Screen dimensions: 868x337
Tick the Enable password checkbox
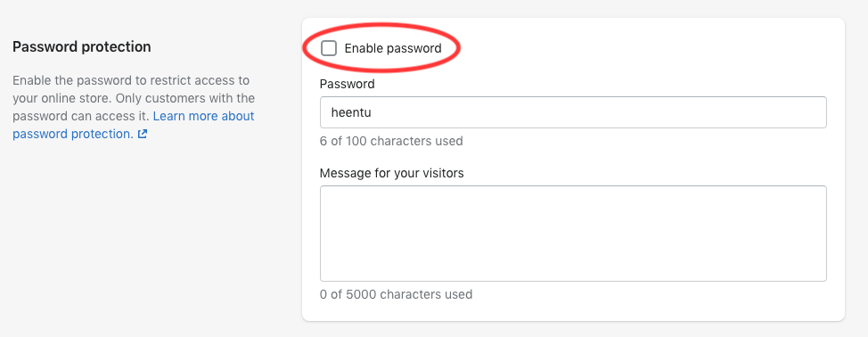(x=329, y=49)
